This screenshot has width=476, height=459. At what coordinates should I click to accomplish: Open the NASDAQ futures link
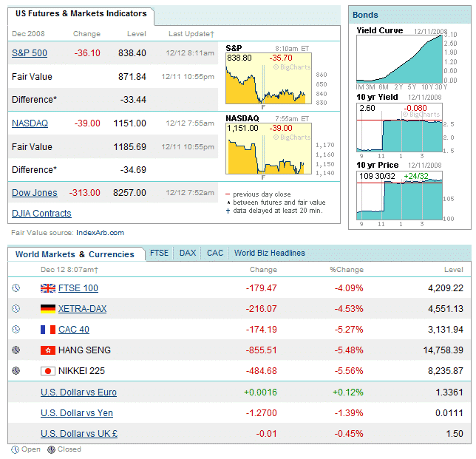click(x=30, y=123)
